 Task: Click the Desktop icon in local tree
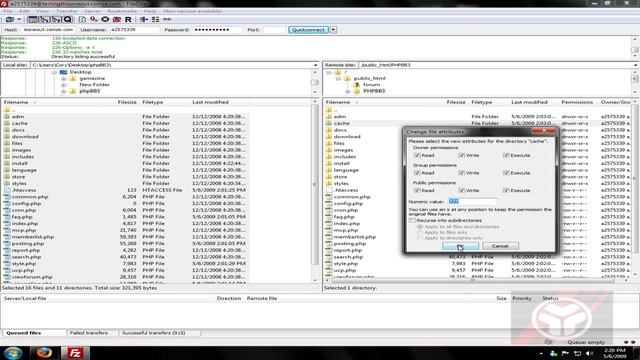pyautogui.click(x=63, y=72)
